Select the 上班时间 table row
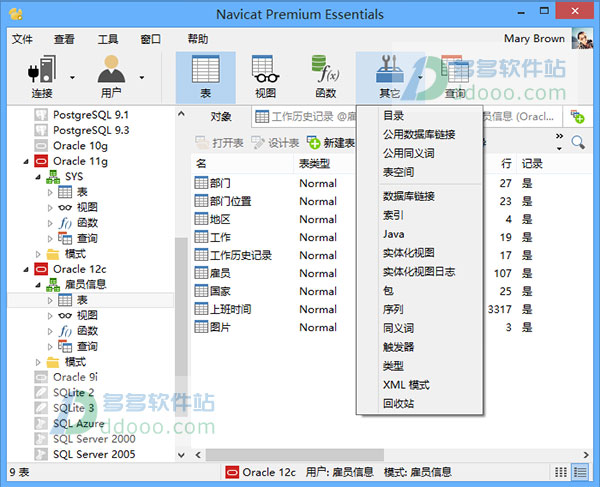Viewport: 600px width, 487px height. pos(230,309)
